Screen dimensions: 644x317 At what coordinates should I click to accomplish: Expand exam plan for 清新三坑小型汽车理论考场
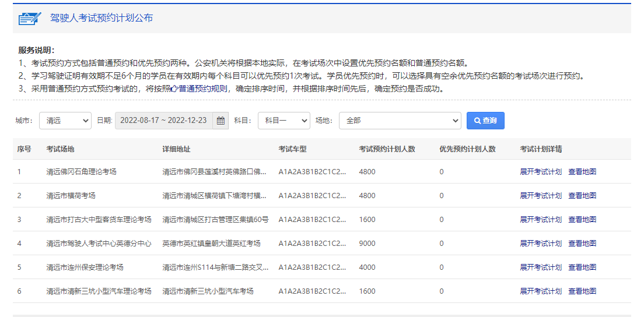[x=541, y=291]
